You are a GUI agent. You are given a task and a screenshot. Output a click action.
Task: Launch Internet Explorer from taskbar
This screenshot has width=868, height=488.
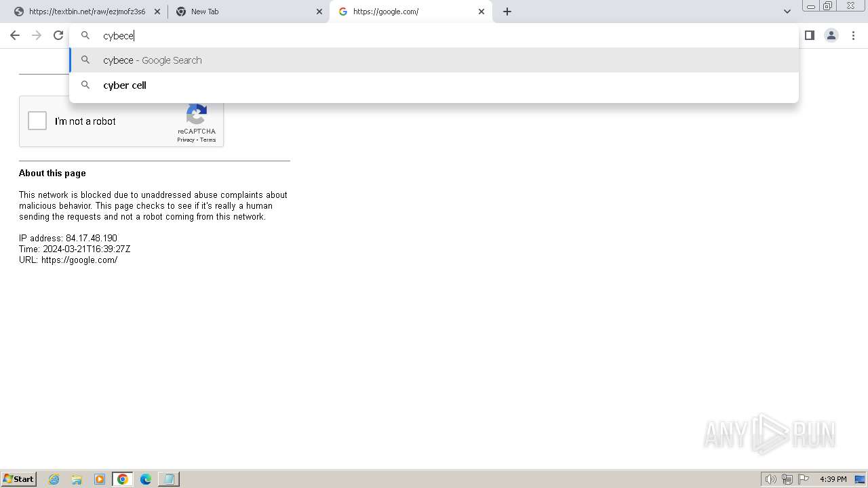[x=54, y=479]
